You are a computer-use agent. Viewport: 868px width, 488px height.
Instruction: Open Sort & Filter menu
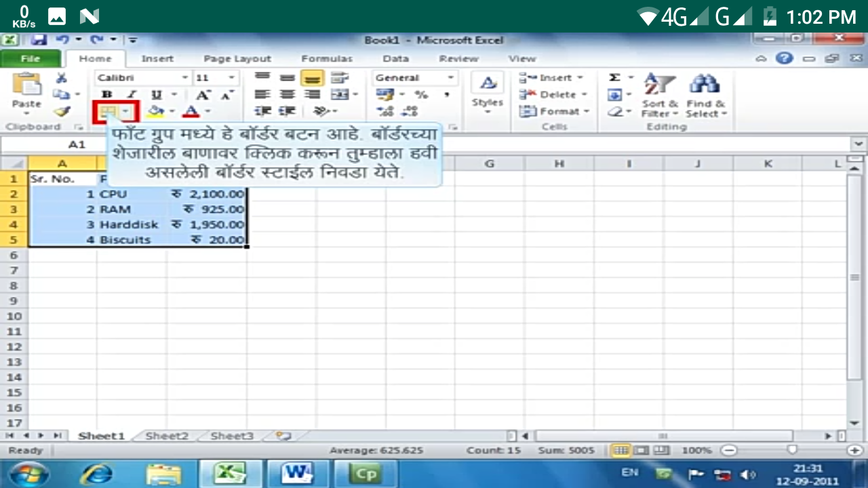pyautogui.click(x=660, y=95)
